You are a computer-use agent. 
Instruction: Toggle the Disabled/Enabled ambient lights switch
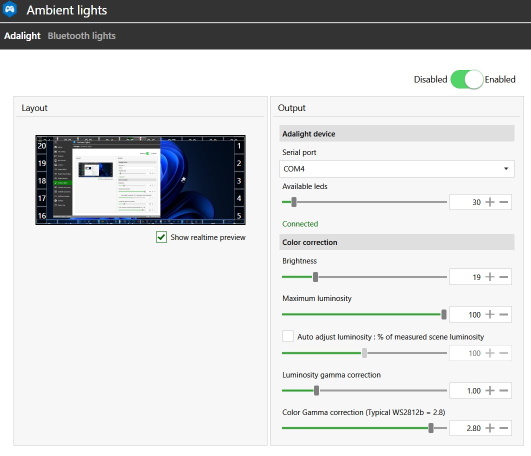tap(466, 80)
